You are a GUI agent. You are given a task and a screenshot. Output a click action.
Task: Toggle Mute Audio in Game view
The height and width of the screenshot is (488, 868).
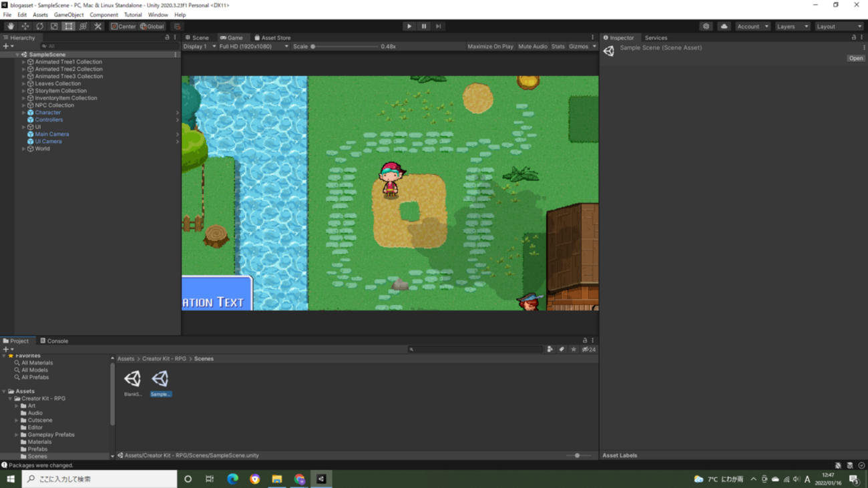tap(532, 47)
